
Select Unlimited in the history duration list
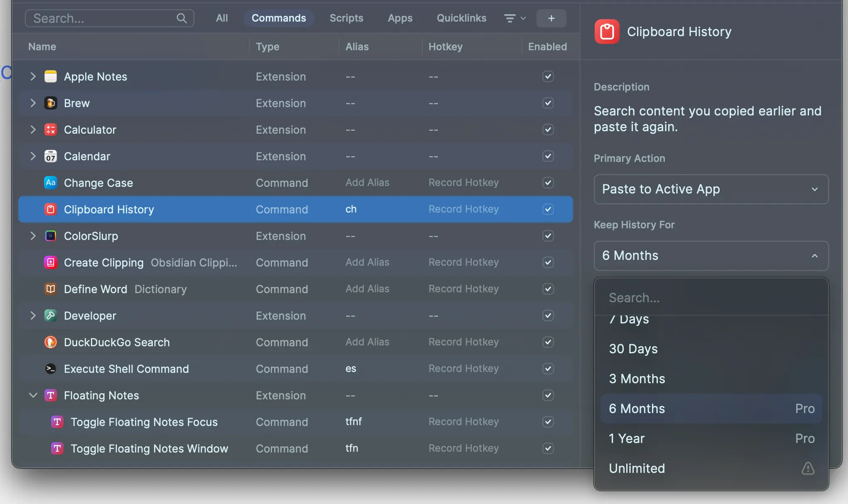[637, 468]
